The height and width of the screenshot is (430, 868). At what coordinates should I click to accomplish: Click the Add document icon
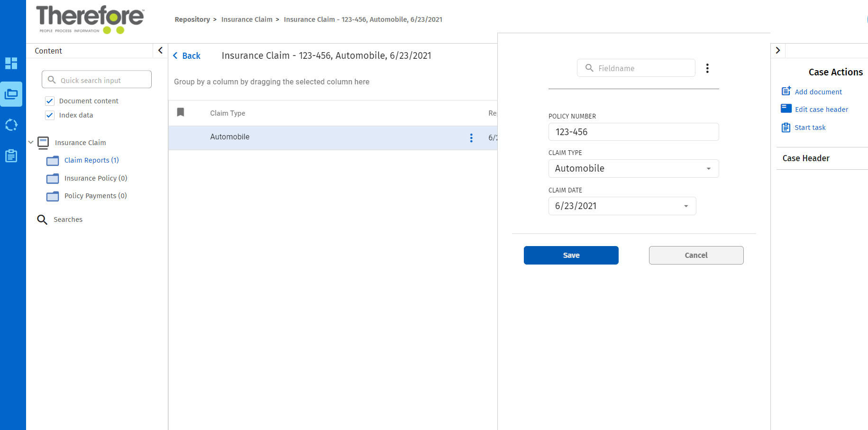[786, 91]
